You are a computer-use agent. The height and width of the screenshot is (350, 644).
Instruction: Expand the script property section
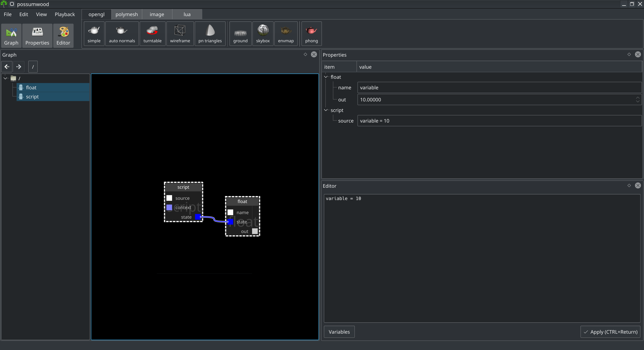coord(327,110)
